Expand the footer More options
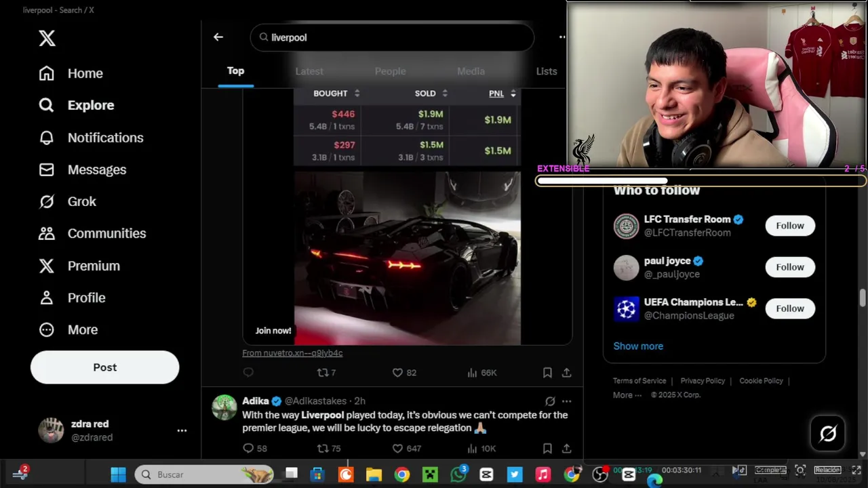This screenshot has height=488, width=868. point(627,395)
